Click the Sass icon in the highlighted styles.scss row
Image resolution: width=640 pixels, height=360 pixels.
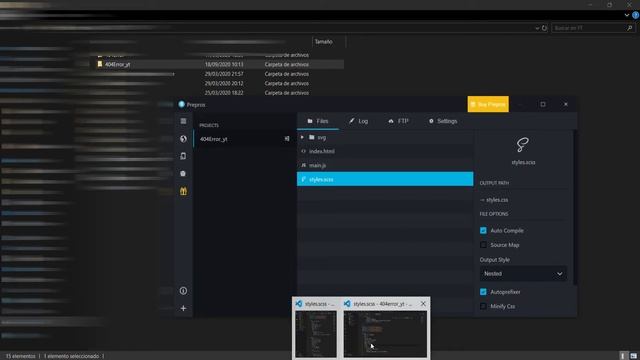click(x=303, y=179)
